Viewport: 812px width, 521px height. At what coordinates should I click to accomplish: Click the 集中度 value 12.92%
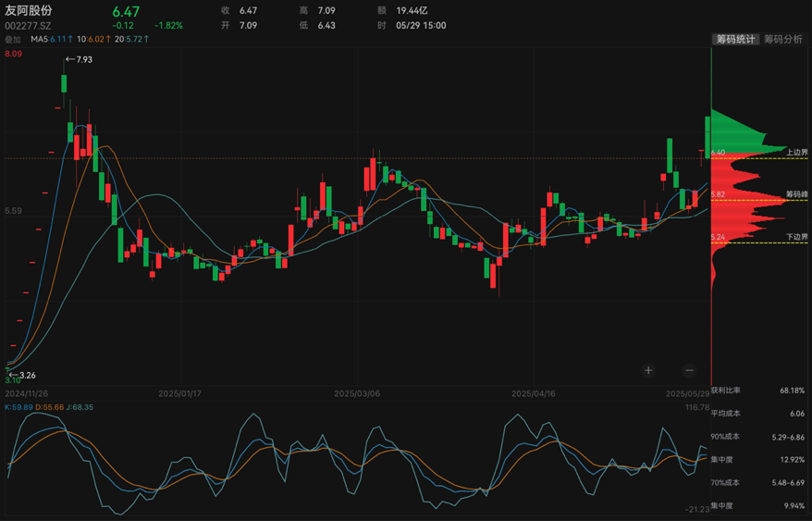point(793,459)
